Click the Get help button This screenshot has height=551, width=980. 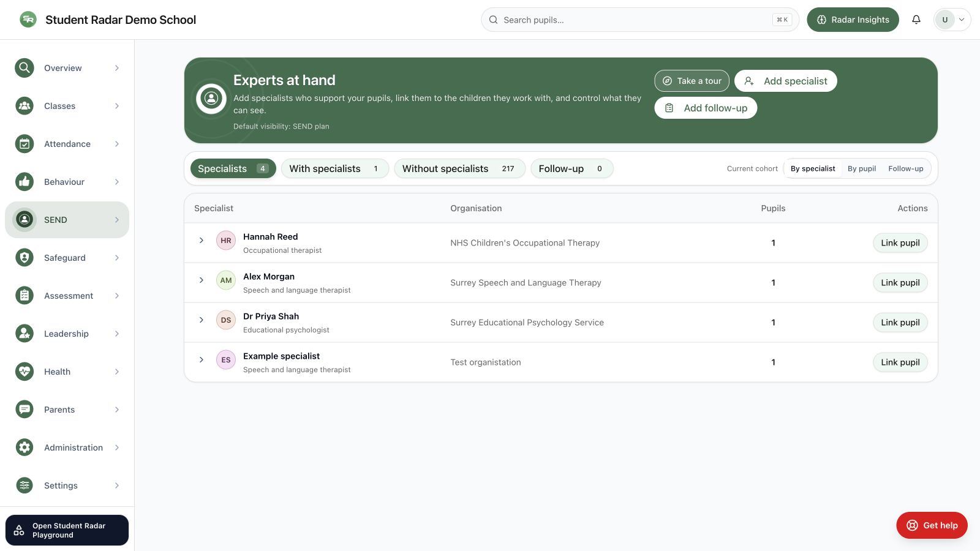932,525
